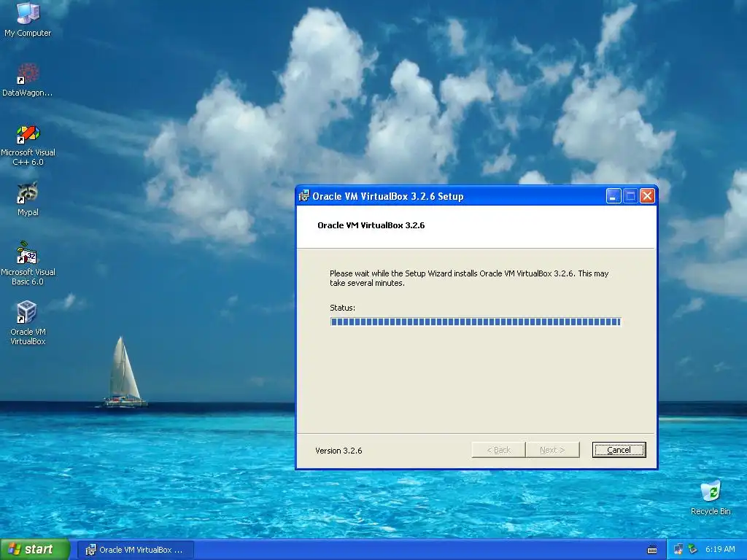Click the Setup window title bar text

[x=388, y=196]
